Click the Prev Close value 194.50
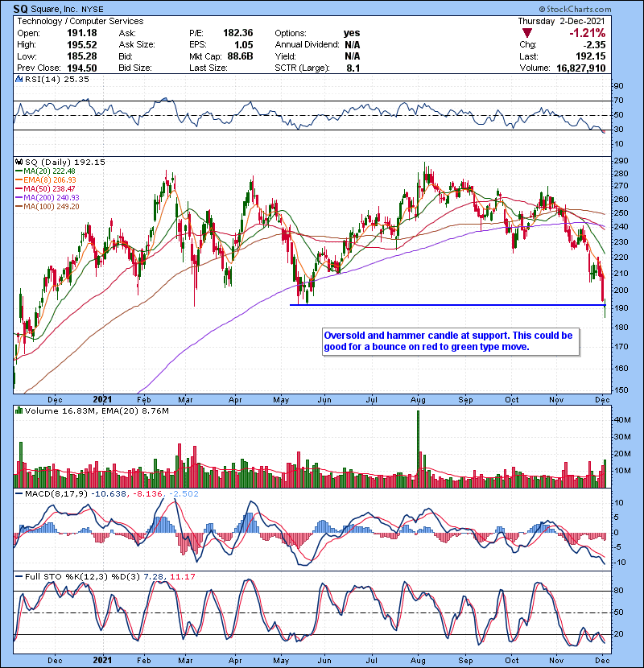 point(82,68)
